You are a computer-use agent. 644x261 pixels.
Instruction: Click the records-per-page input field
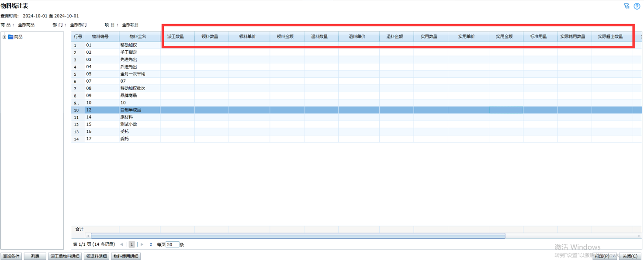click(172, 245)
